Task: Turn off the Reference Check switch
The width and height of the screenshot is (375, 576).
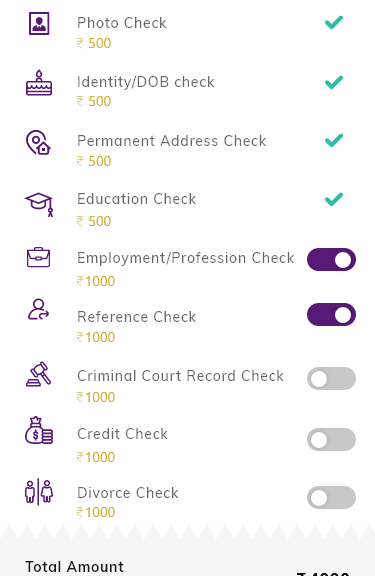Action: (x=331, y=314)
